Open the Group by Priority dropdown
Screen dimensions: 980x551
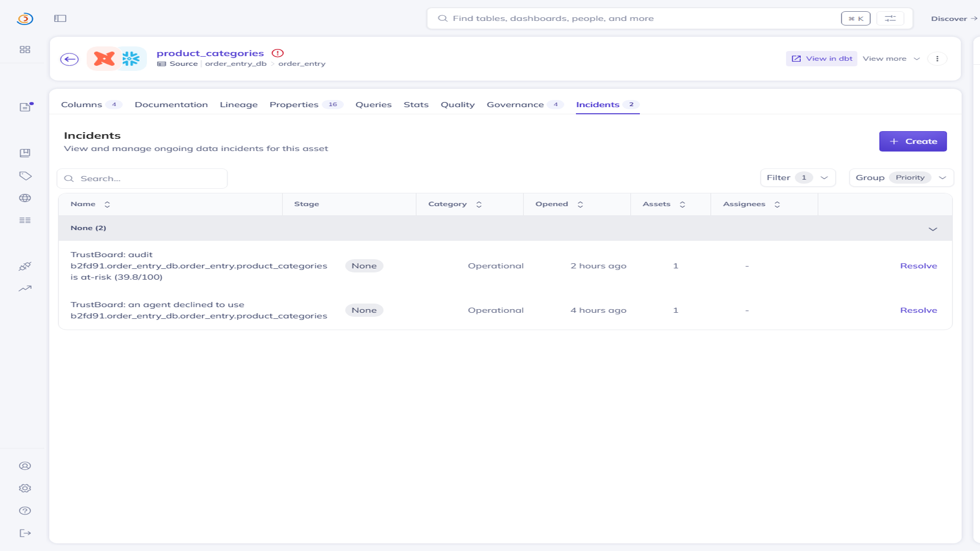click(x=901, y=178)
